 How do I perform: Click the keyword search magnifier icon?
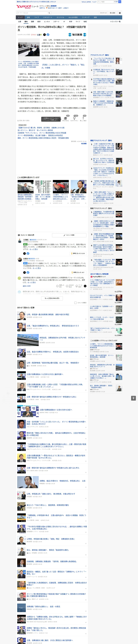[49, 13]
